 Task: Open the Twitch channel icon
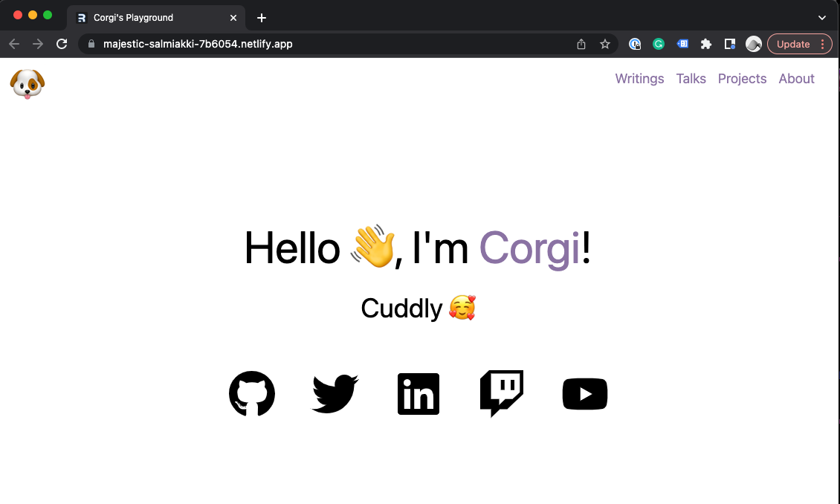click(502, 394)
